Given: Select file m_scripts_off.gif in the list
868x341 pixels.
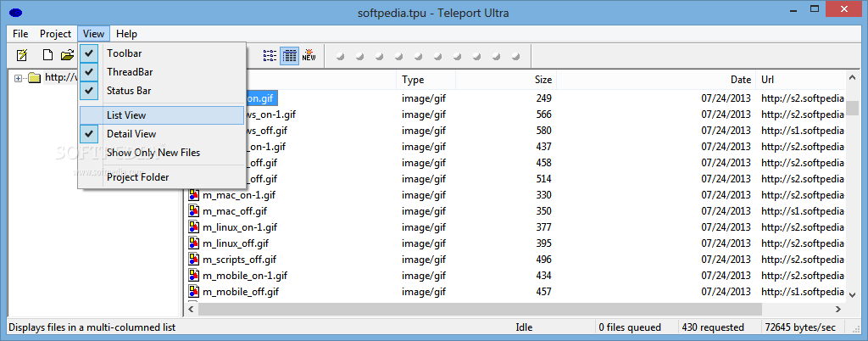Looking at the screenshot, I should [239, 259].
